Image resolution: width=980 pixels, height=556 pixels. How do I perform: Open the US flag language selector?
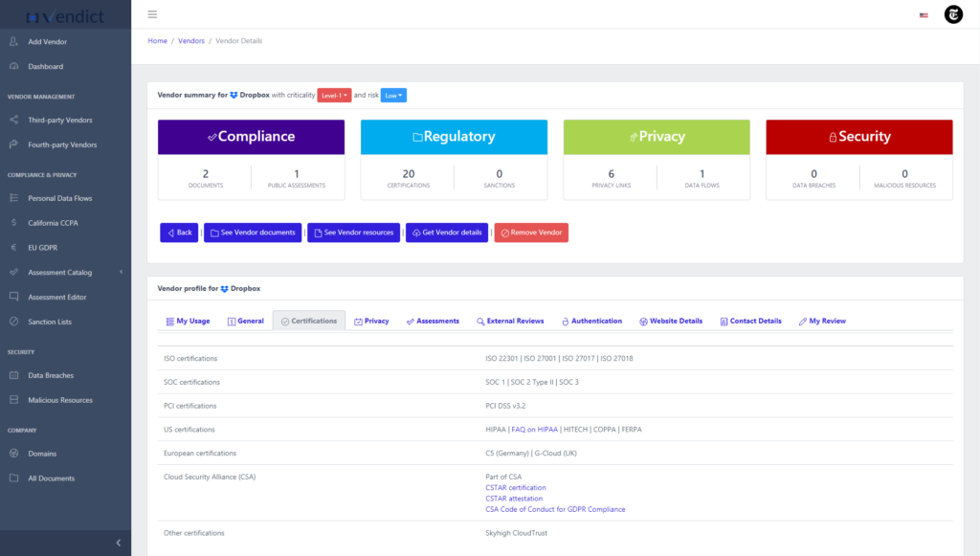(x=924, y=15)
